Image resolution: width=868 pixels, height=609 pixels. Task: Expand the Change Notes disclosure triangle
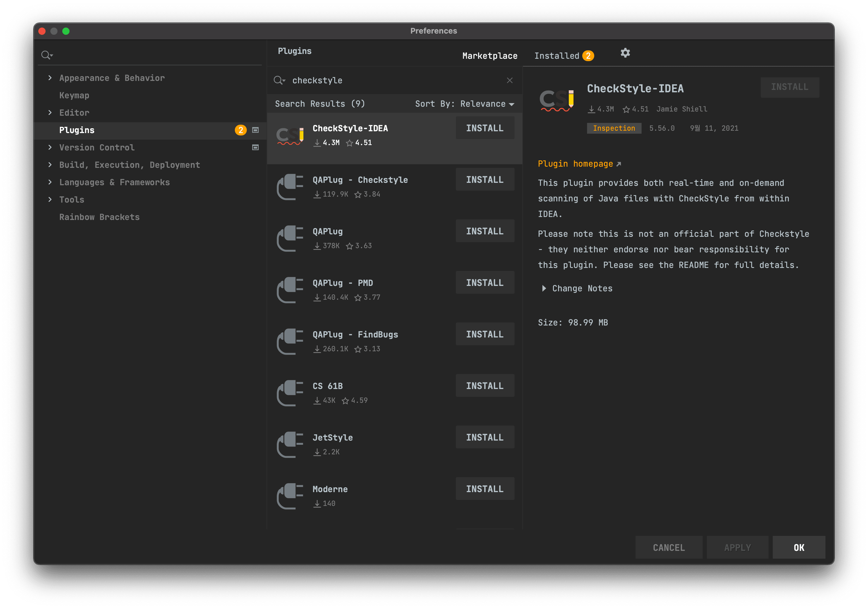(544, 288)
